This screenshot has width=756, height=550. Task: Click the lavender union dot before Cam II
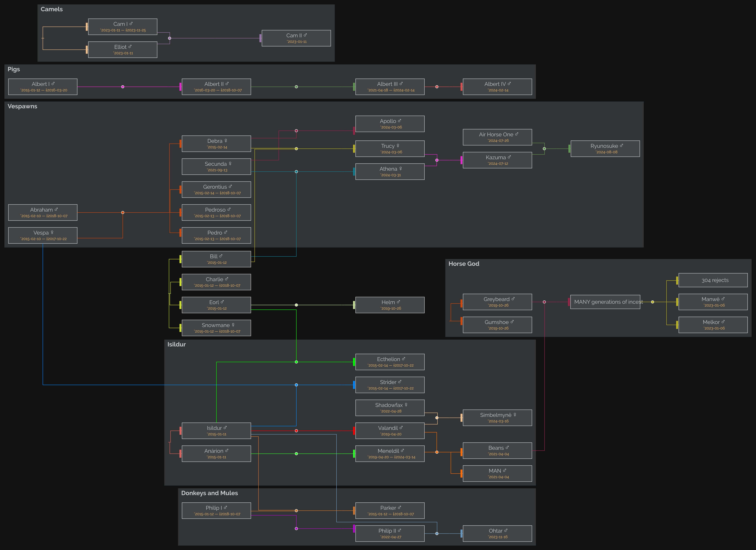pyautogui.click(x=170, y=38)
